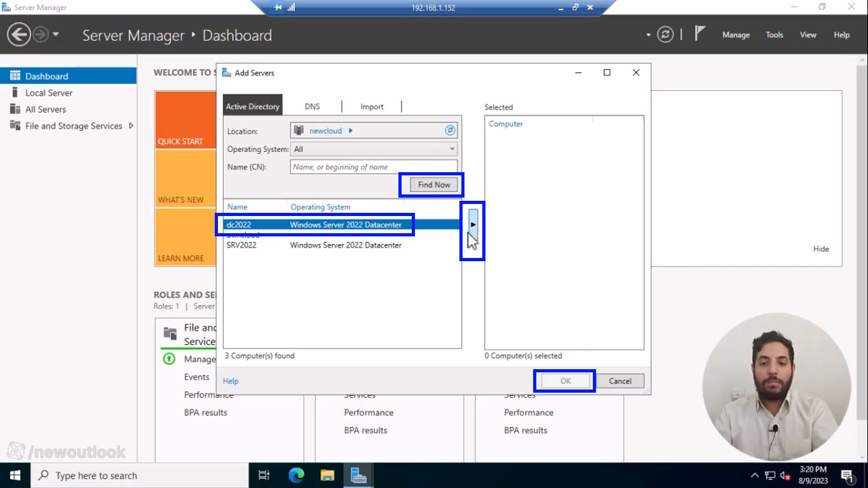
Task: Select Local Server in the left pane
Action: tap(68, 93)
